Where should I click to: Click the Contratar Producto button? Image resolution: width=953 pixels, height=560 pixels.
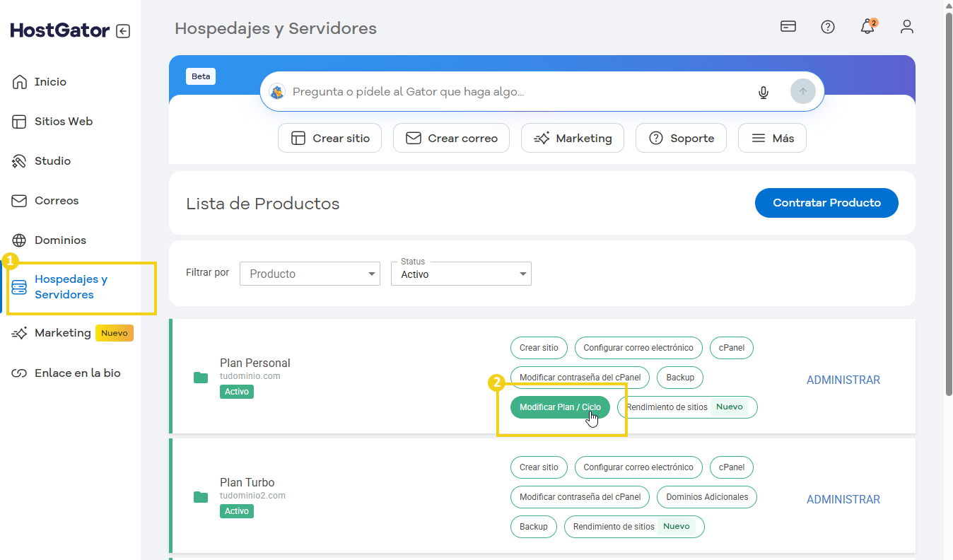coord(826,203)
